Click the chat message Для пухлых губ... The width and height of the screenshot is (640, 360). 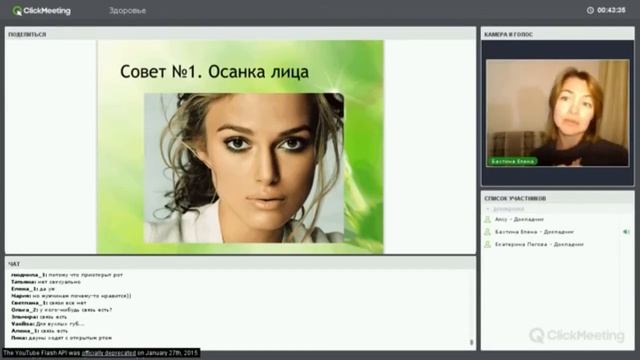pos(48,324)
